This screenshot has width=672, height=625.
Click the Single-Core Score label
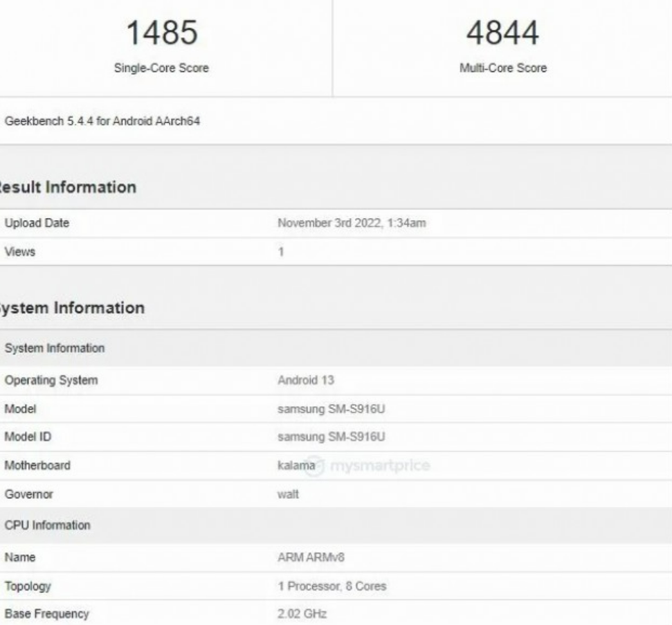[161, 68]
